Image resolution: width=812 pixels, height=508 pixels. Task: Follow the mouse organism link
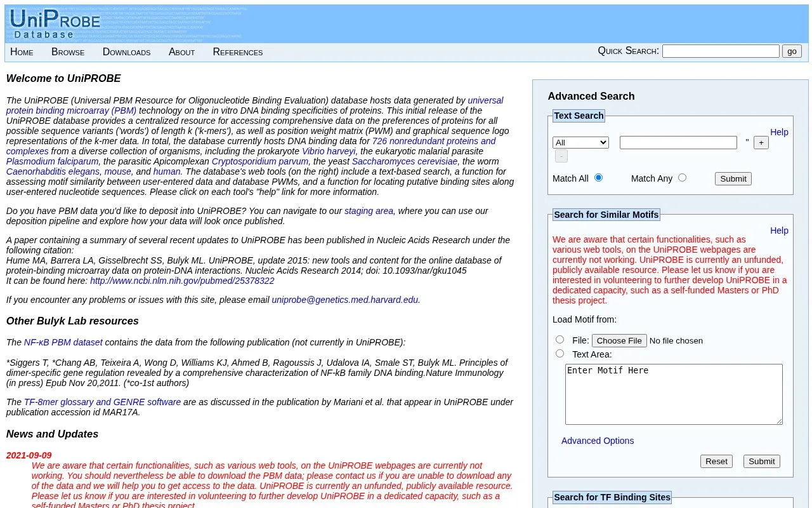[118, 171]
